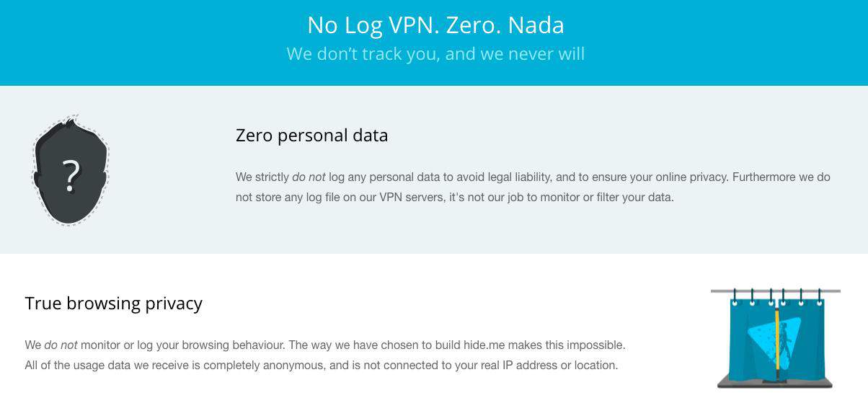Select the 'Zero personal data' heading

pyautogui.click(x=311, y=136)
